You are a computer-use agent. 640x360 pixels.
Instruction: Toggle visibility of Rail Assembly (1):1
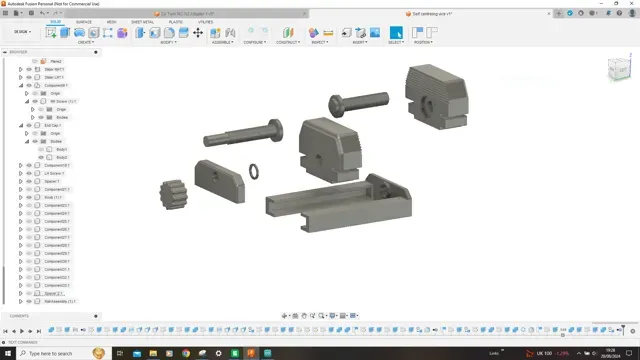point(29,301)
